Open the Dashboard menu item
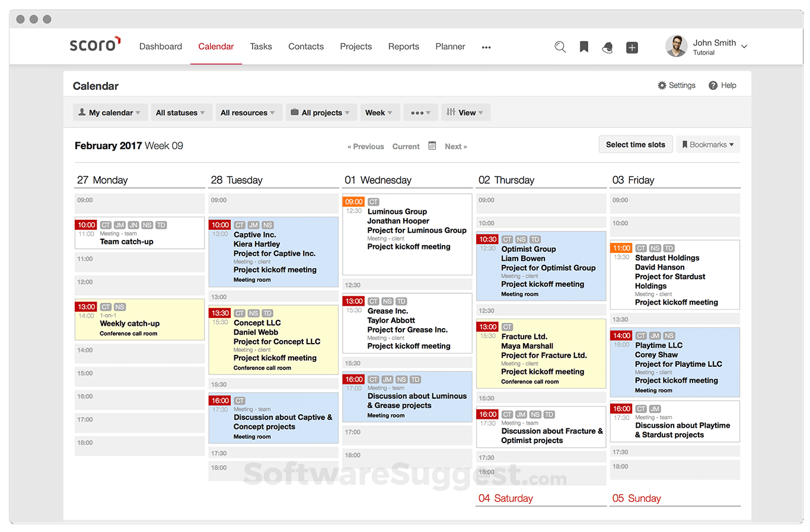The image size is (810, 532). [x=160, y=46]
